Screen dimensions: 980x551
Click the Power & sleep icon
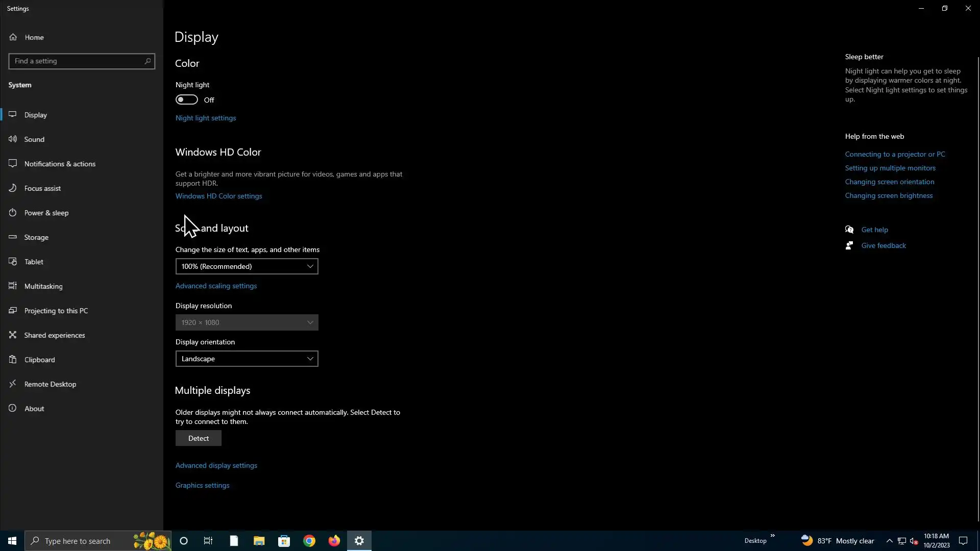(x=13, y=212)
